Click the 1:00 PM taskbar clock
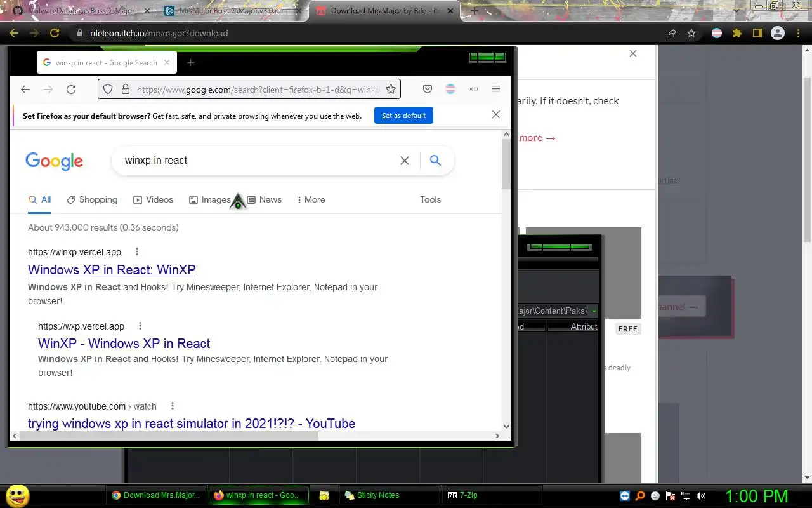 tap(756, 496)
